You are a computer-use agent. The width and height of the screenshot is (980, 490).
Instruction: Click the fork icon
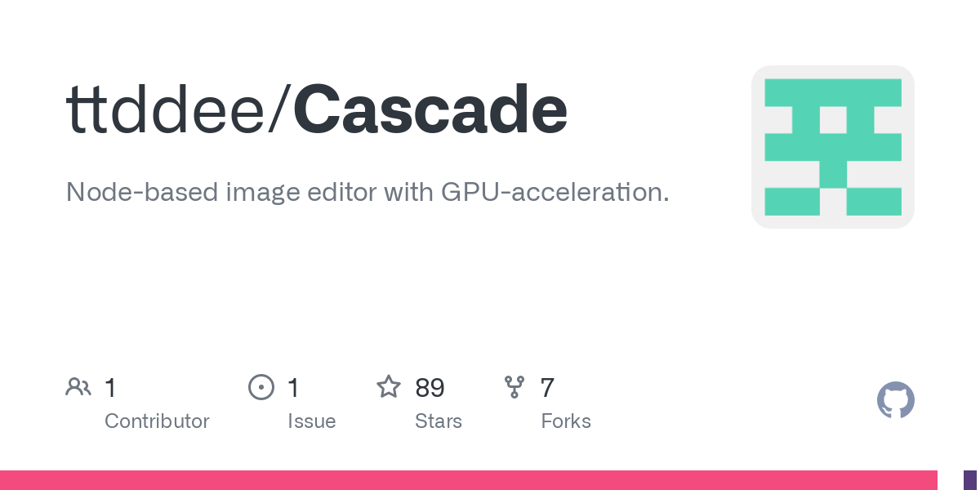514,386
